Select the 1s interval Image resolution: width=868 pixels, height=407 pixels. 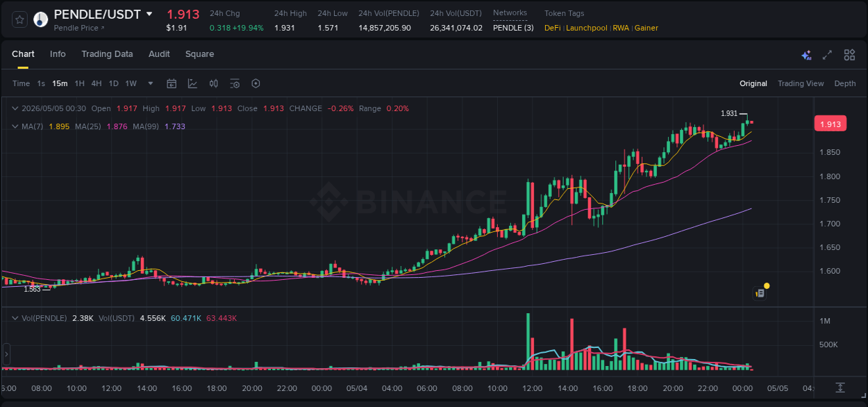(41, 83)
